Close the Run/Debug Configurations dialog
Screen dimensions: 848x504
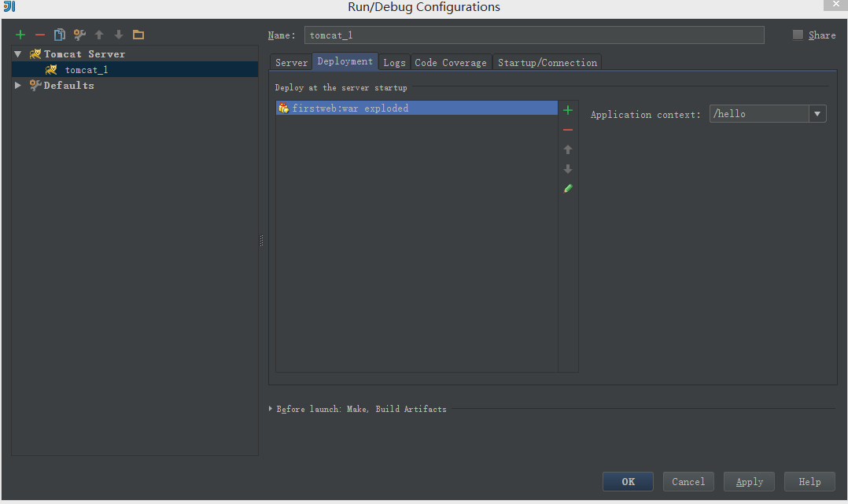pos(835,5)
